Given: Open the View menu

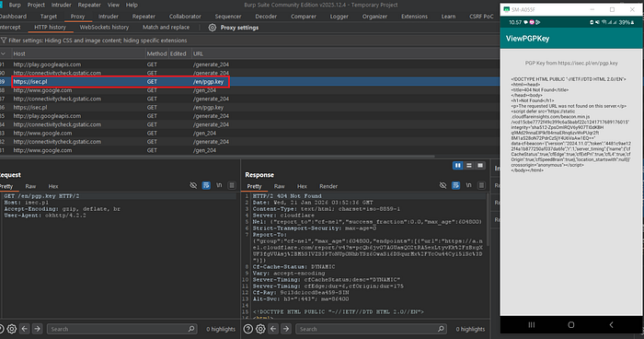Looking at the screenshot, I should pos(113,5).
